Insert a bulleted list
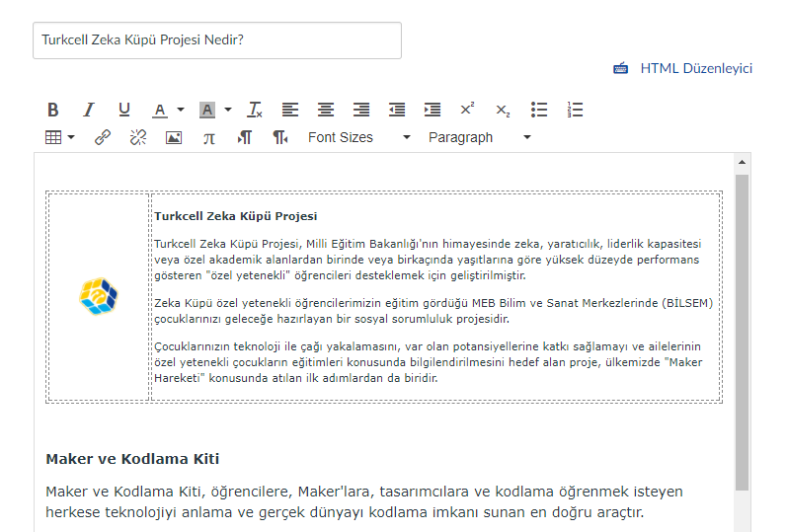 pyautogui.click(x=539, y=110)
